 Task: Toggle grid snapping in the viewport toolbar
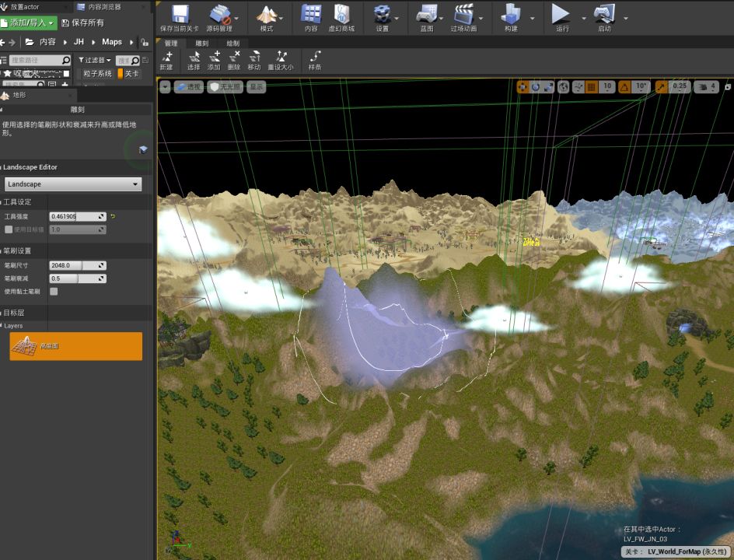(x=591, y=87)
